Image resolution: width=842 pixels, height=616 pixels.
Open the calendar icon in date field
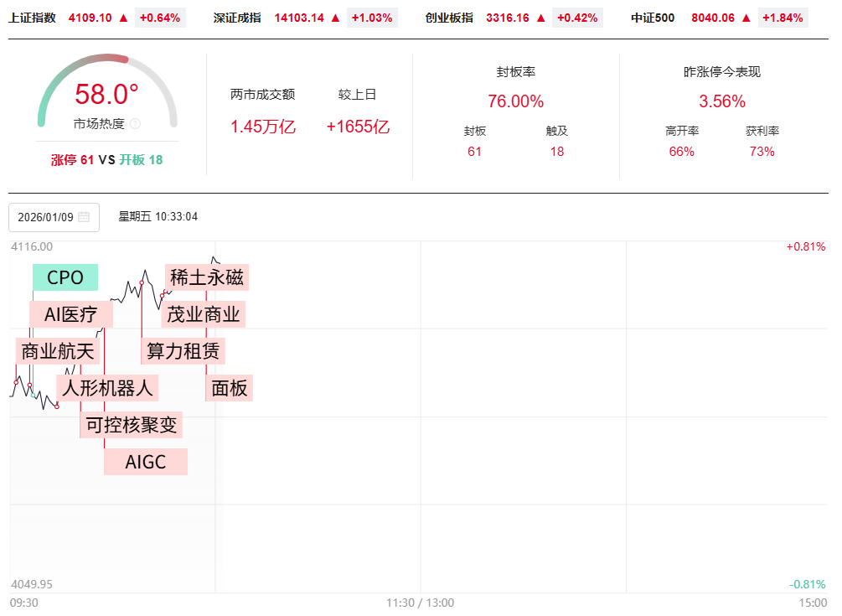84,217
